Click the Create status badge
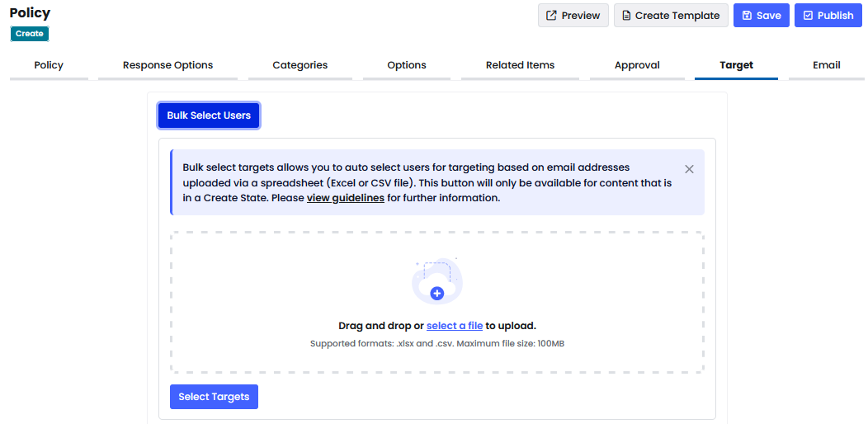 tap(30, 34)
